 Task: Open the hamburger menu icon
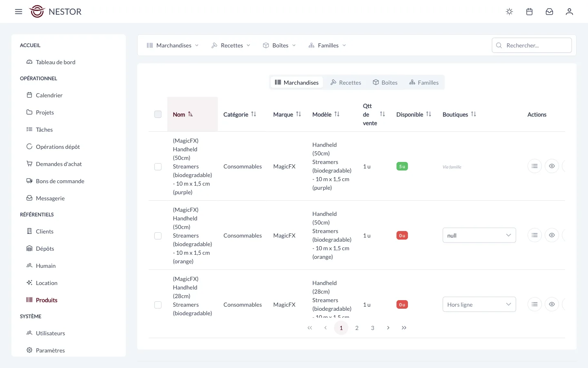[18, 11]
